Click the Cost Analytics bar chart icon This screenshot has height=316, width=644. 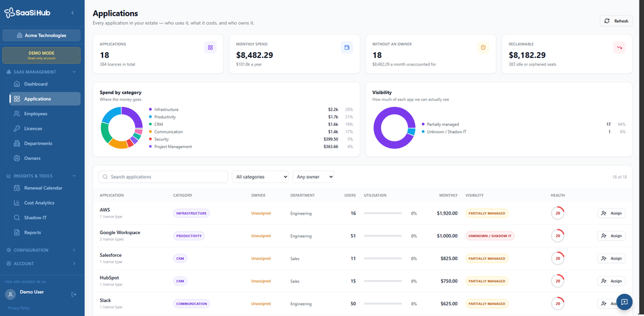pyautogui.click(x=17, y=203)
